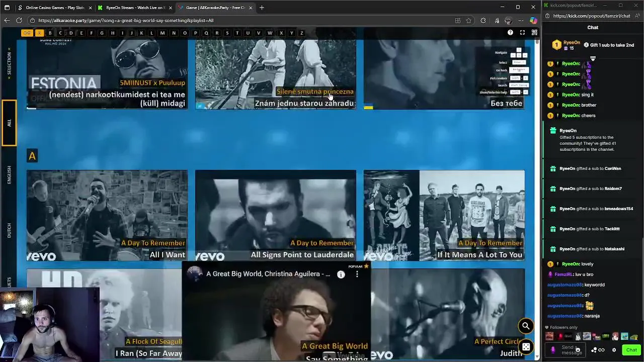Click the info icon on YouTube preview
This screenshot has height=362, width=644.
pos(341,275)
